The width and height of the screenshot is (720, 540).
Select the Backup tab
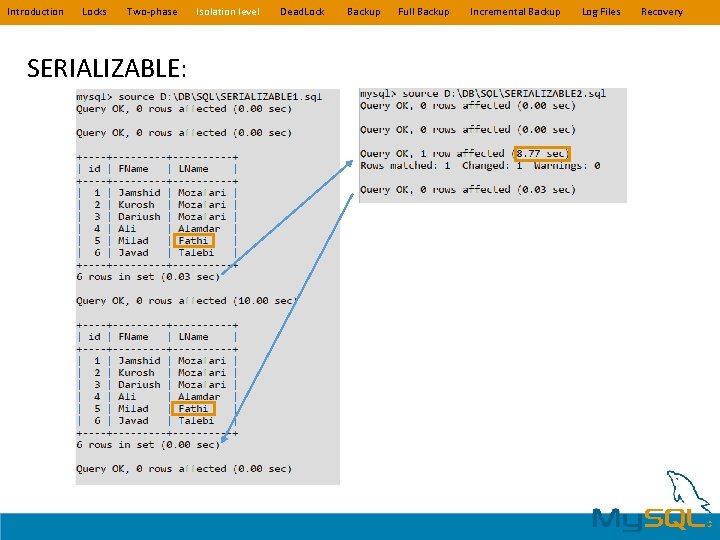tap(364, 12)
